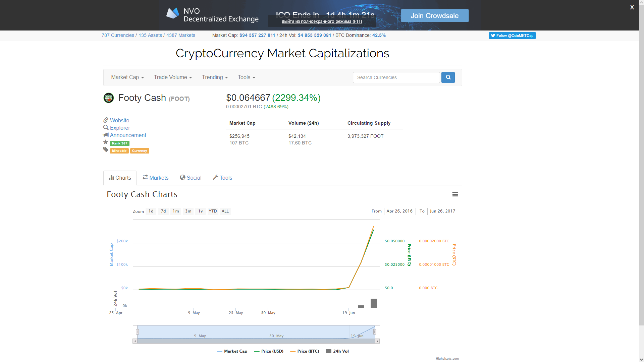Click the total Market Cap value link
The width and height of the screenshot is (644, 362).
[257, 35]
